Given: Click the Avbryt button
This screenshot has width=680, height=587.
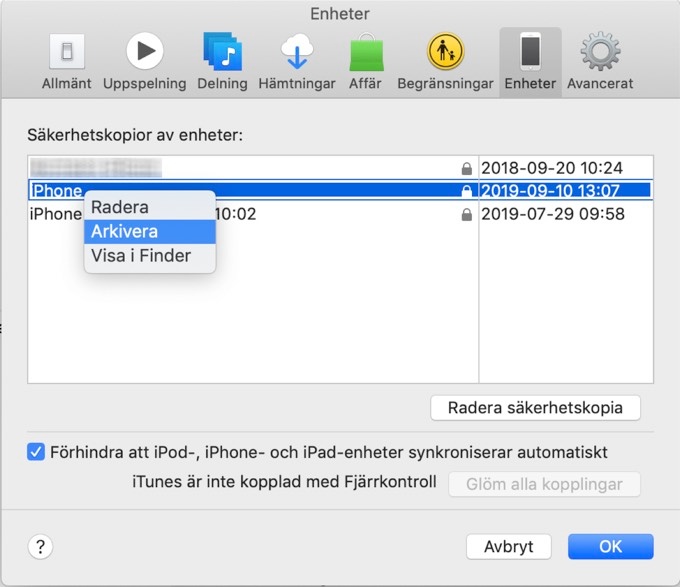Looking at the screenshot, I should pyautogui.click(x=509, y=546).
